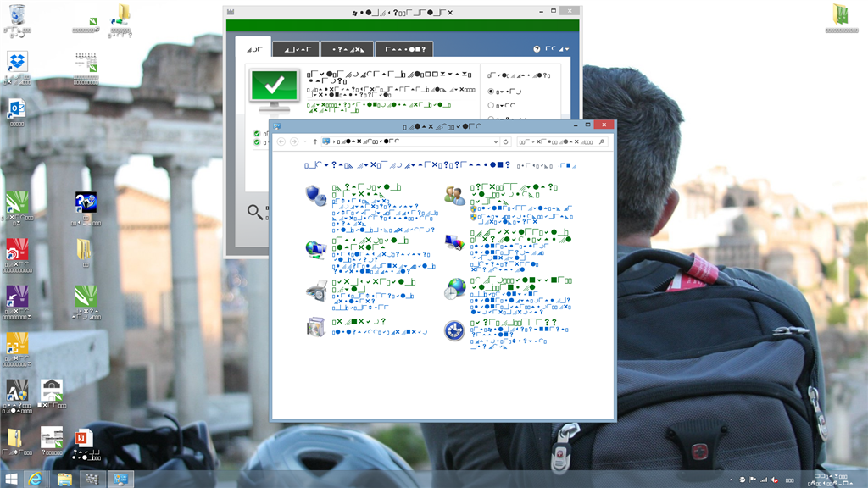Open the green folder icon at desktop top-right

coord(841,14)
